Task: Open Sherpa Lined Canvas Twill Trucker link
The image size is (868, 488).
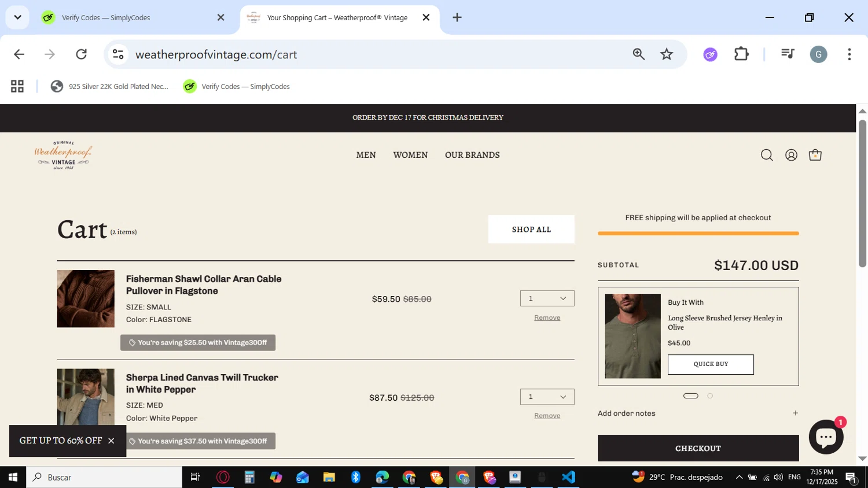Action: tap(202, 383)
